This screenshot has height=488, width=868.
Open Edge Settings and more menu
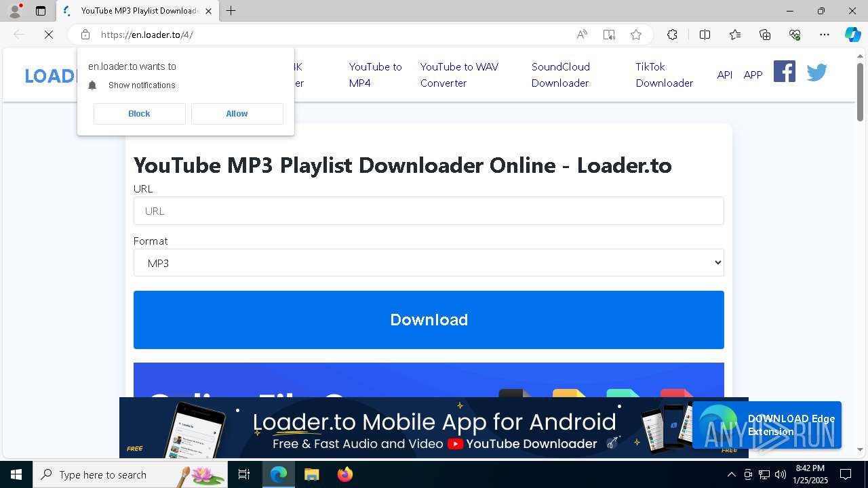(825, 35)
